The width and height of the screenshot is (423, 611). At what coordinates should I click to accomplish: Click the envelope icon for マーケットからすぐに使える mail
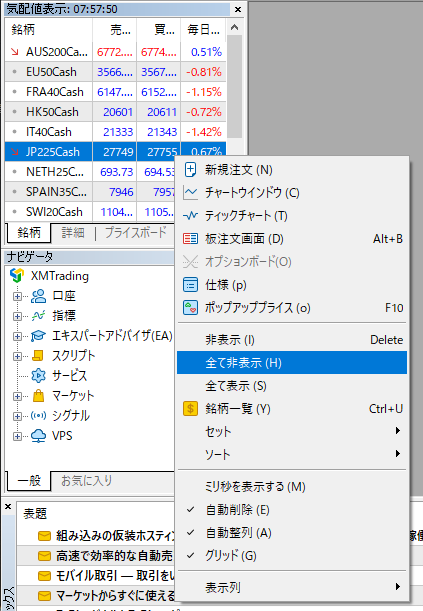44,596
